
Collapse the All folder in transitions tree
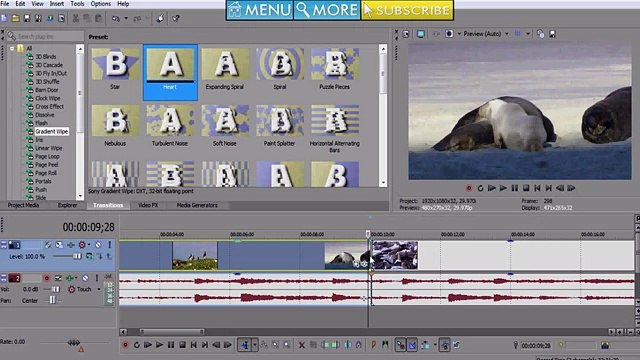pos(12,48)
